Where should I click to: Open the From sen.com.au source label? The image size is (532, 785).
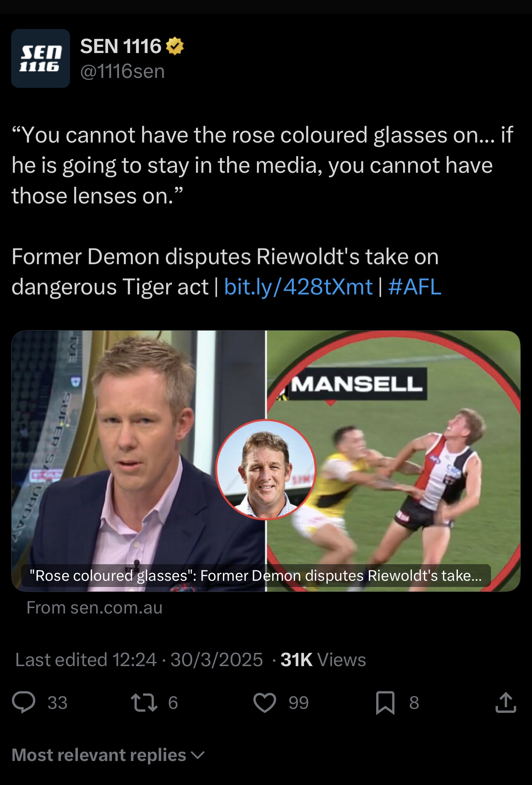click(94, 608)
